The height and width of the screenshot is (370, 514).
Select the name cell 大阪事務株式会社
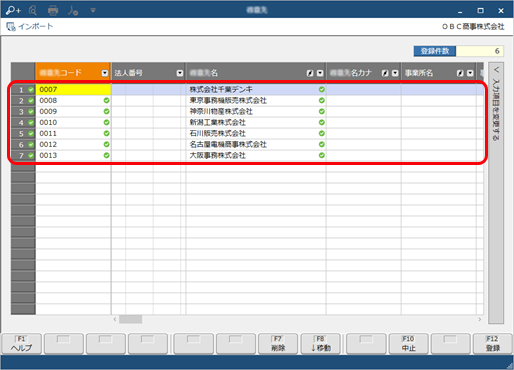(256, 155)
